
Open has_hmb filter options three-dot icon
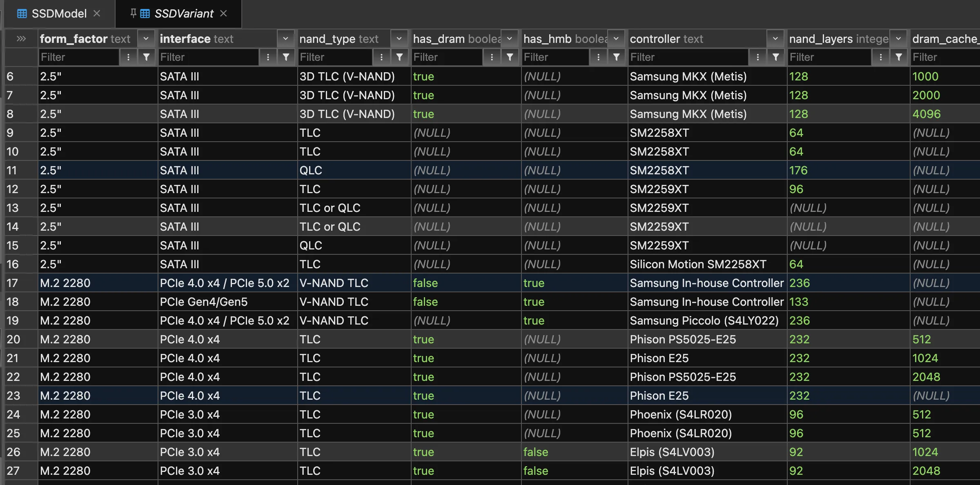point(598,57)
